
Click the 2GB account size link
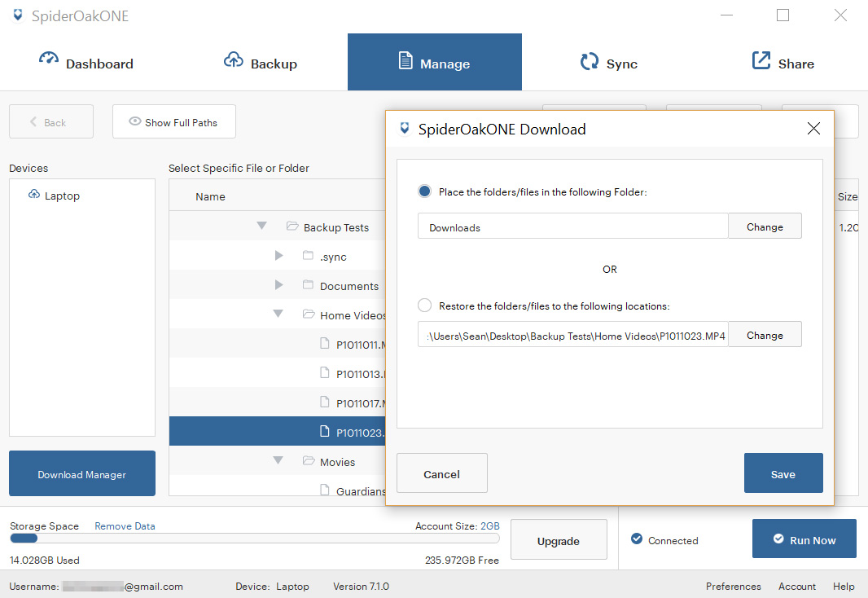click(x=490, y=526)
